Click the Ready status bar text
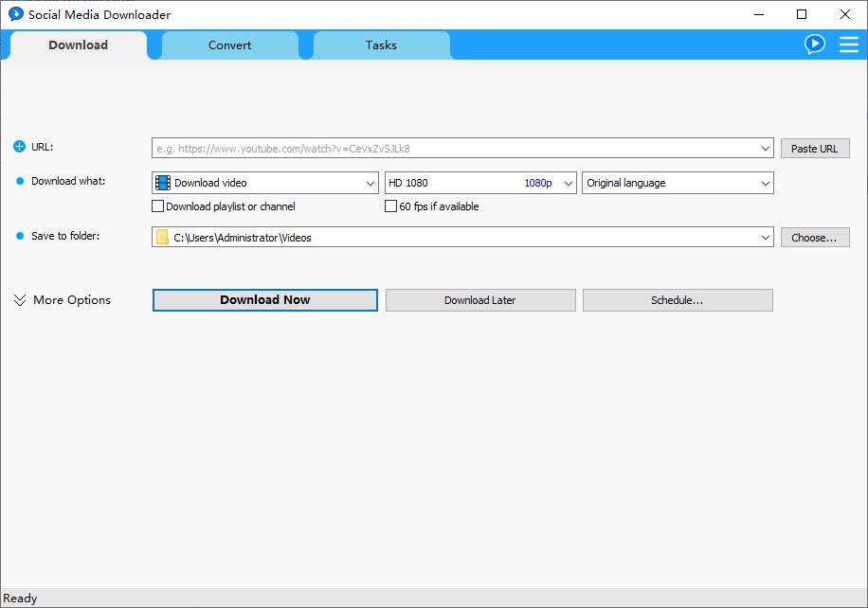868x608 pixels. (x=20, y=598)
